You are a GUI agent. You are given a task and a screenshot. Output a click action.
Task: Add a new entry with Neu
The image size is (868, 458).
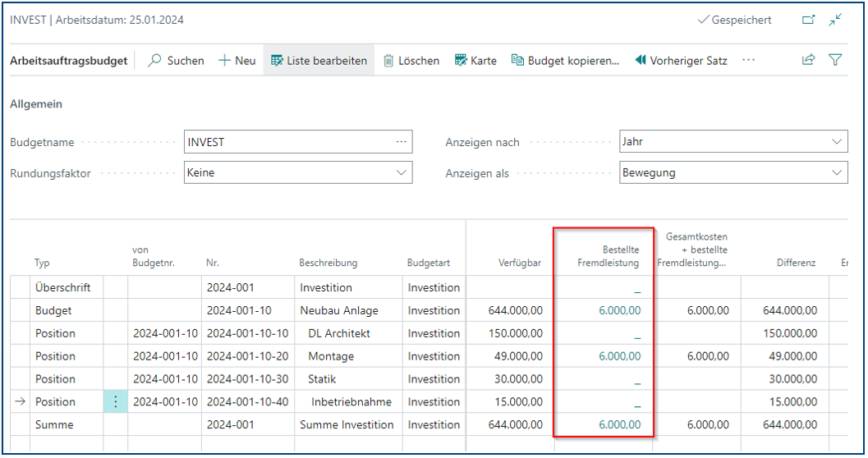pos(237,60)
